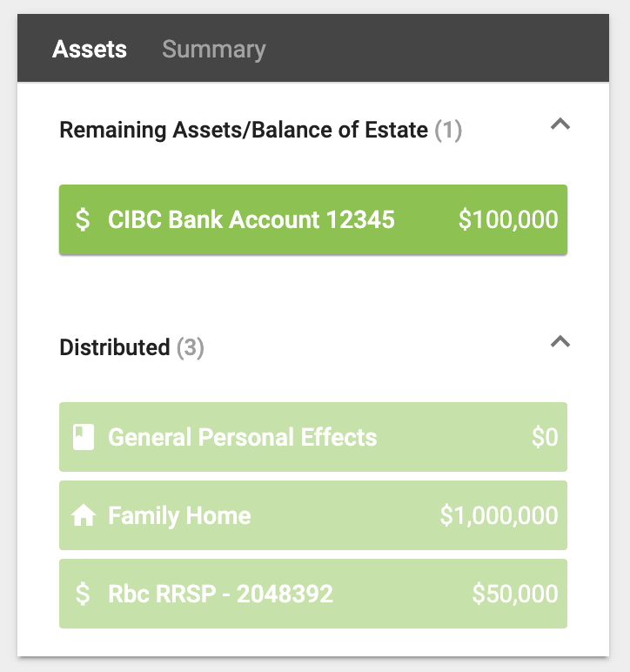Switch to the Summary tab

click(x=214, y=49)
